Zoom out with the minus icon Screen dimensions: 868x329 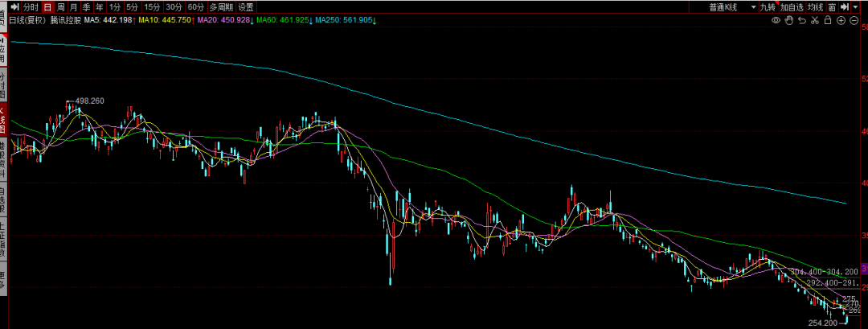[x=854, y=20]
